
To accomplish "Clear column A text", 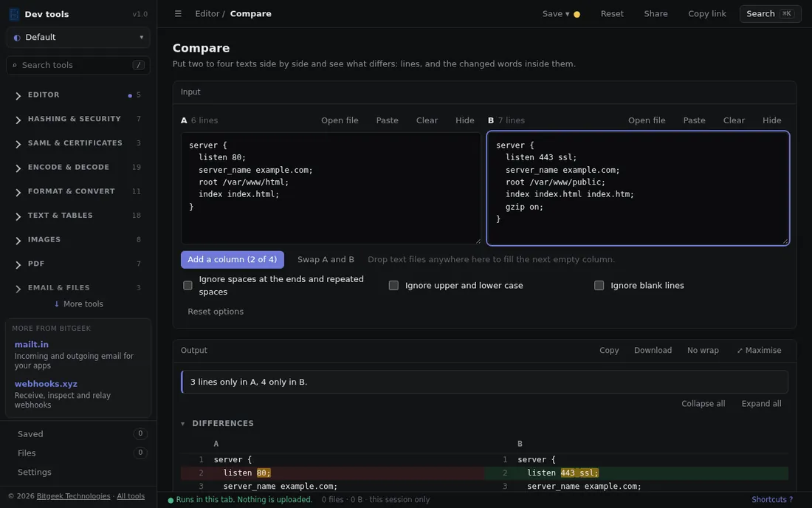I will click(x=427, y=120).
